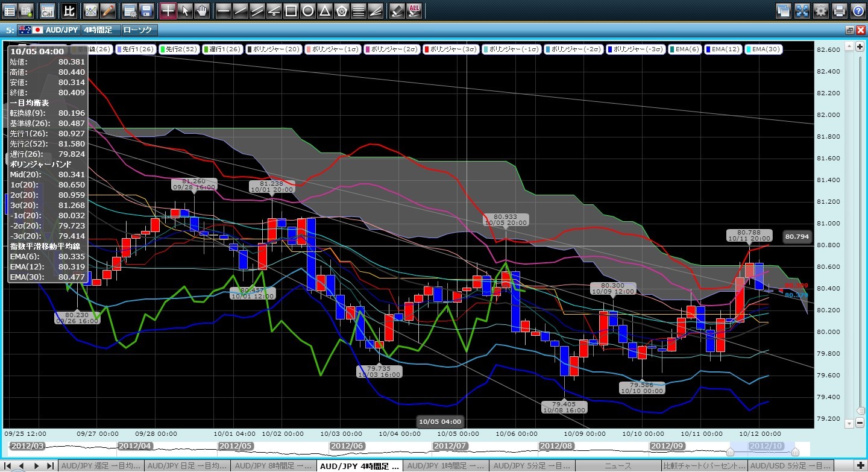Open the help question mark icon
Viewport: 868px width, 472px height.
point(857,10)
